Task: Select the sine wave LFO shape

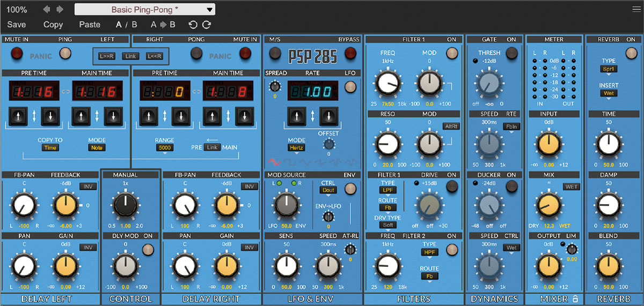Action: (275, 161)
